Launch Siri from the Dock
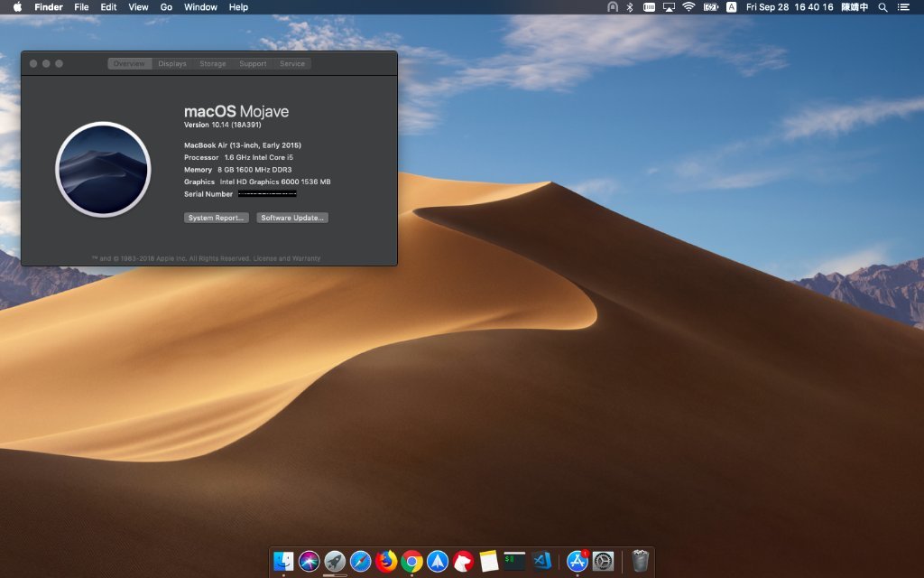The height and width of the screenshot is (578, 924). (310, 561)
